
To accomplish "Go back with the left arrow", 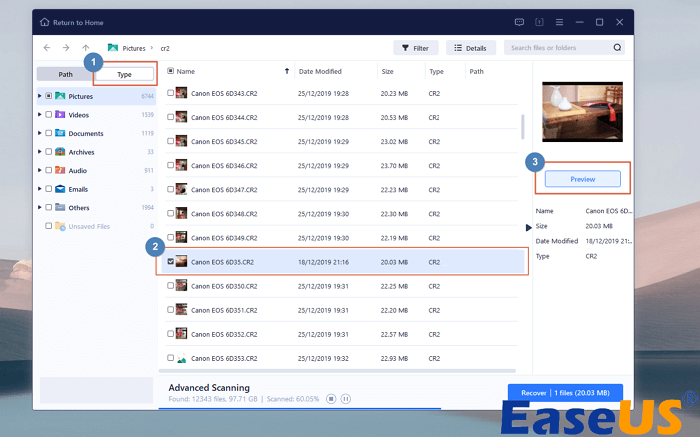I will [x=47, y=47].
